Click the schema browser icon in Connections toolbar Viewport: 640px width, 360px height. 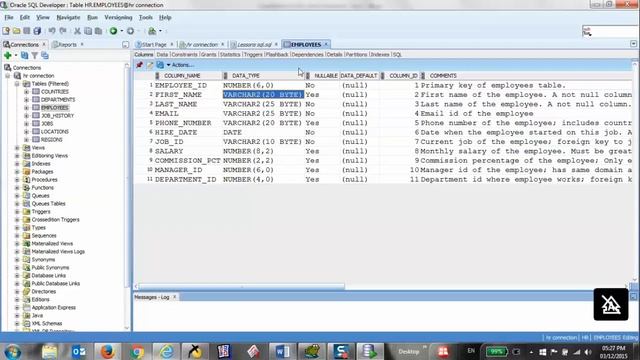pos(45,56)
